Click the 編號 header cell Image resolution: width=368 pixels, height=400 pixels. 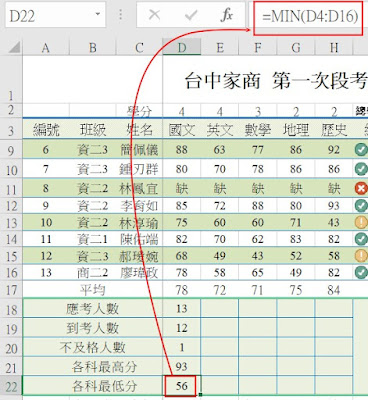click(46, 129)
